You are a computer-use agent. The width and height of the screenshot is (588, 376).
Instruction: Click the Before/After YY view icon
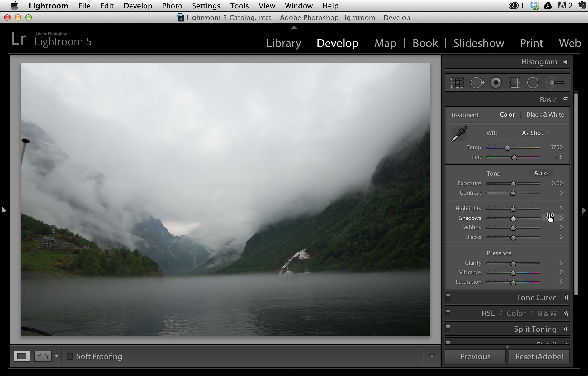click(x=43, y=356)
